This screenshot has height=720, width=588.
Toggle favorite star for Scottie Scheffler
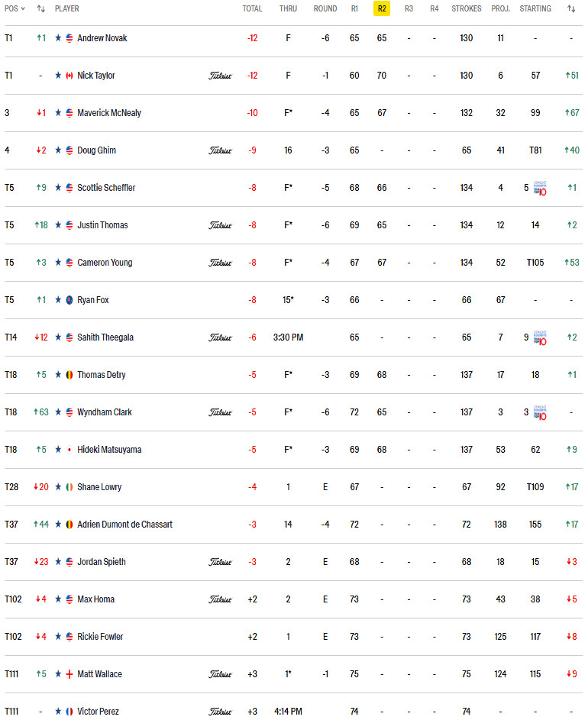(x=58, y=188)
